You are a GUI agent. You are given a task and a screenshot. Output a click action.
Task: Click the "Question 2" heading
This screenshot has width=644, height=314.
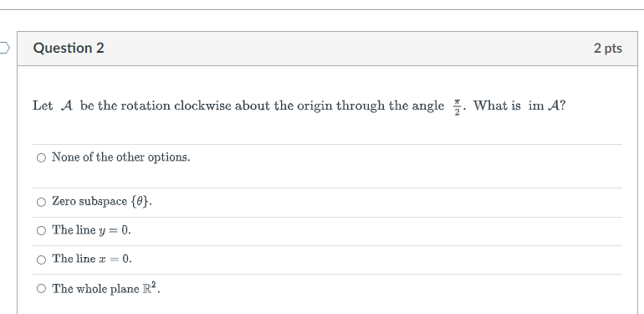coord(69,48)
